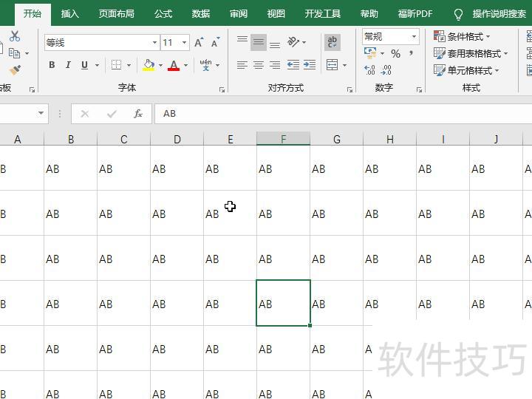532x399 pixels.
Task: Open the Name Box dropdown arrow
Action: tap(41, 113)
